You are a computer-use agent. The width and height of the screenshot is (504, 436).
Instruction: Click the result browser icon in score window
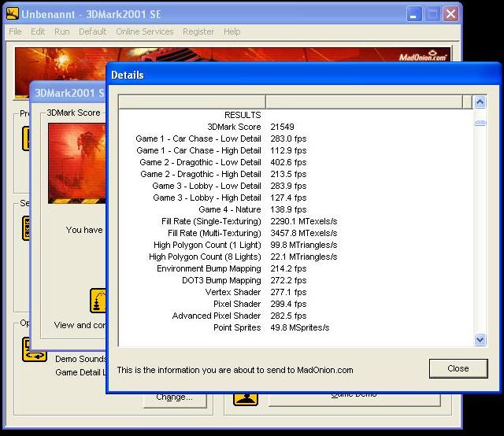[98, 301]
